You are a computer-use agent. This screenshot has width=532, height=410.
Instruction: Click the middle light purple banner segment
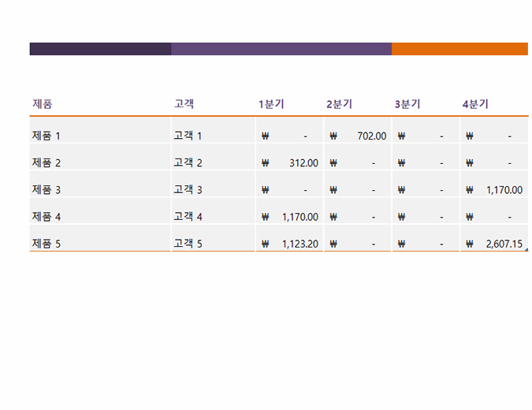pyautogui.click(x=281, y=49)
